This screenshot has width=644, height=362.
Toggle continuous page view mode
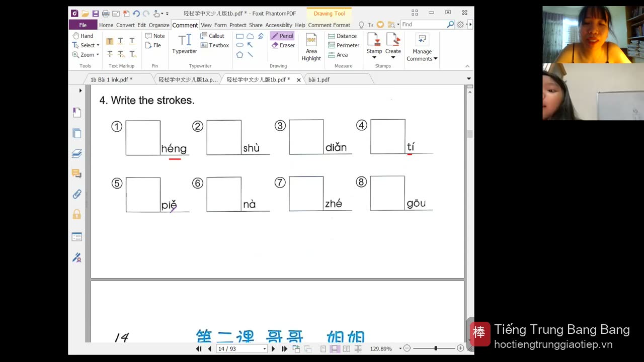coord(335,348)
